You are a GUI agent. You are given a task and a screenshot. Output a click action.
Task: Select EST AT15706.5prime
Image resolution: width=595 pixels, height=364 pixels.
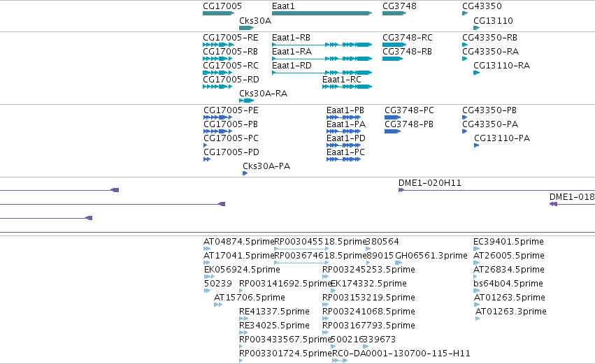click(218, 305)
